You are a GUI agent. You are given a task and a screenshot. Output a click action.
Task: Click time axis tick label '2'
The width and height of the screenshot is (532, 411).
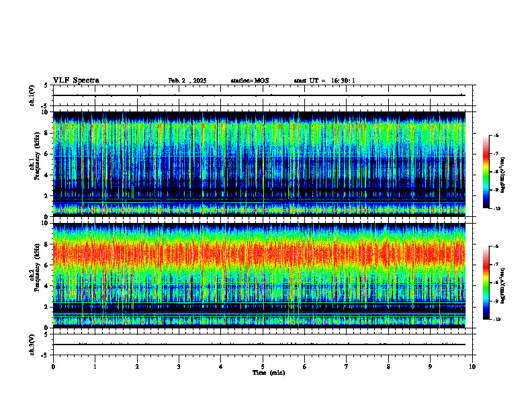click(x=137, y=367)
